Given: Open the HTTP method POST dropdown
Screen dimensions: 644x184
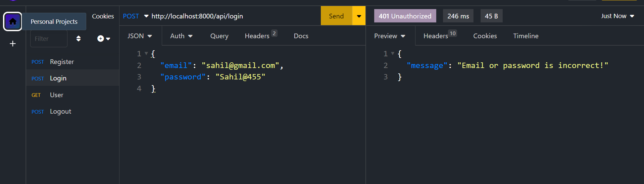Looking at the screenshot, I should 135,16.
